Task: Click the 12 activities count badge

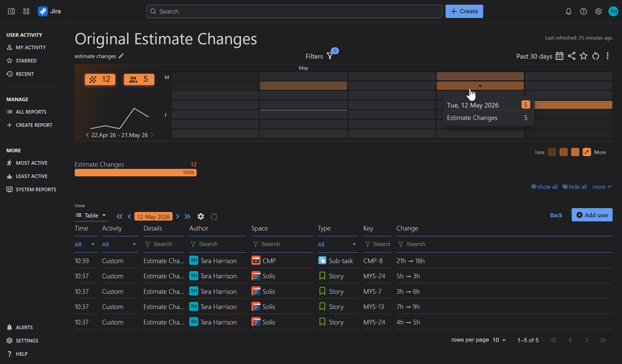Action: pyautogui.click(x=100, y=79)
